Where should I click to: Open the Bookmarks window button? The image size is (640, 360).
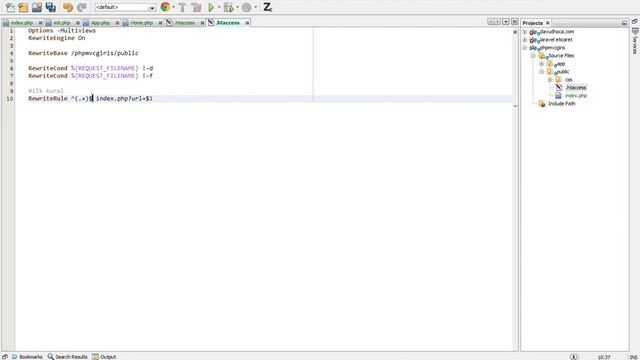click(x=27, y=357)
